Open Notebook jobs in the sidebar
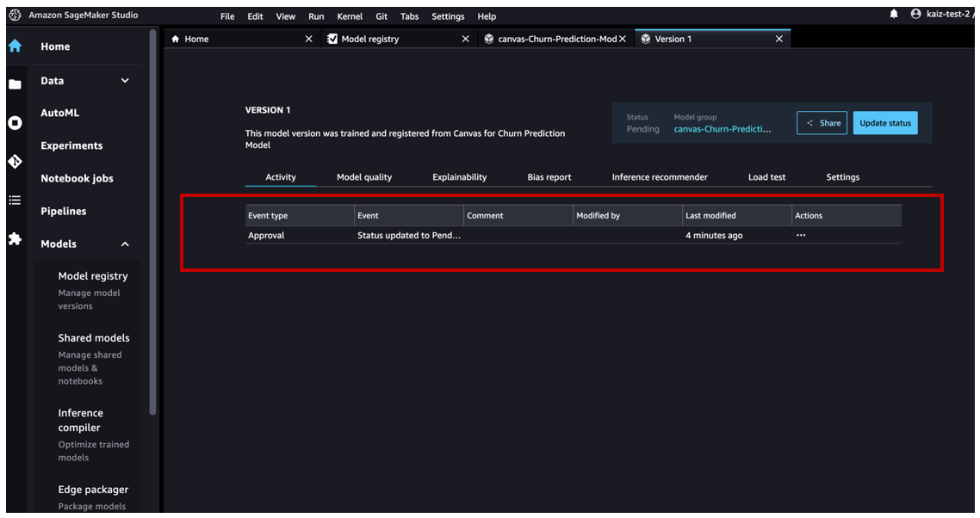The image size is (980, 518). pos(77,179)
